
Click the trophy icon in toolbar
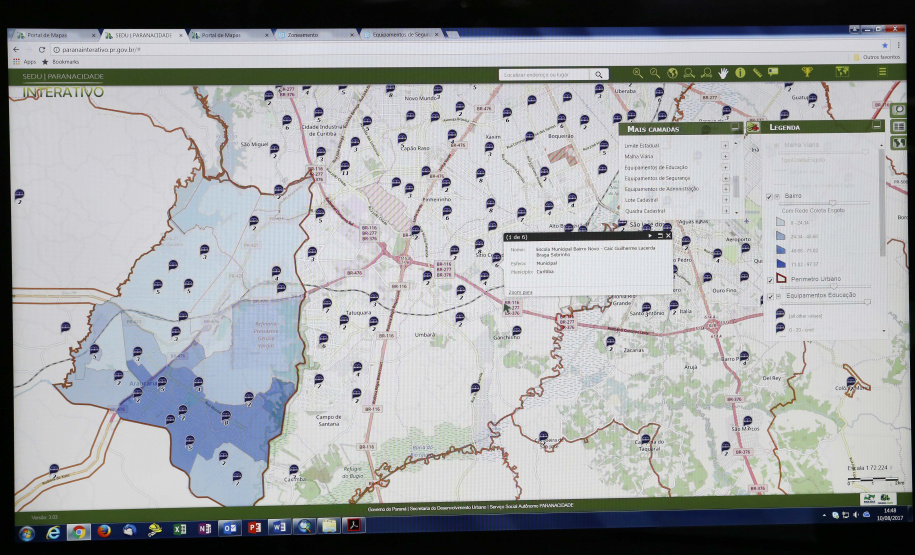tap(807, 72)
